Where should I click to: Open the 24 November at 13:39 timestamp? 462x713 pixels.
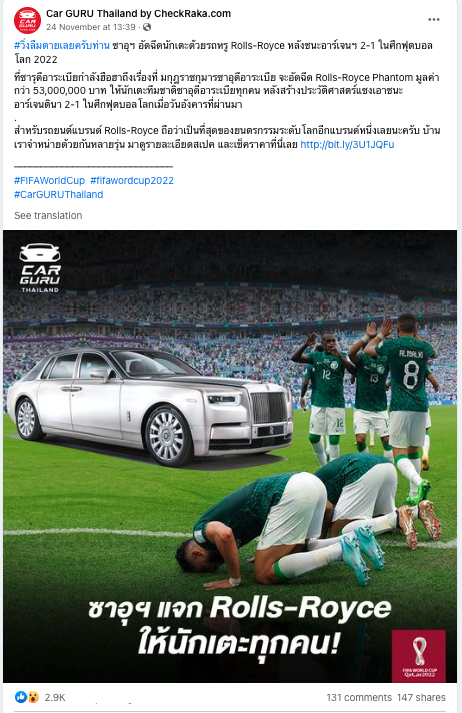pos(91,27)
